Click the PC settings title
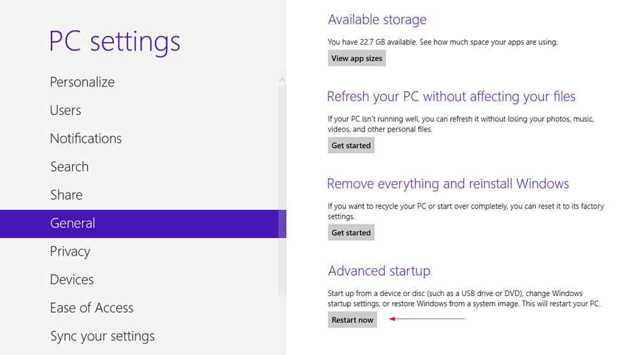The image size is (644, 355). coord(114,42)
